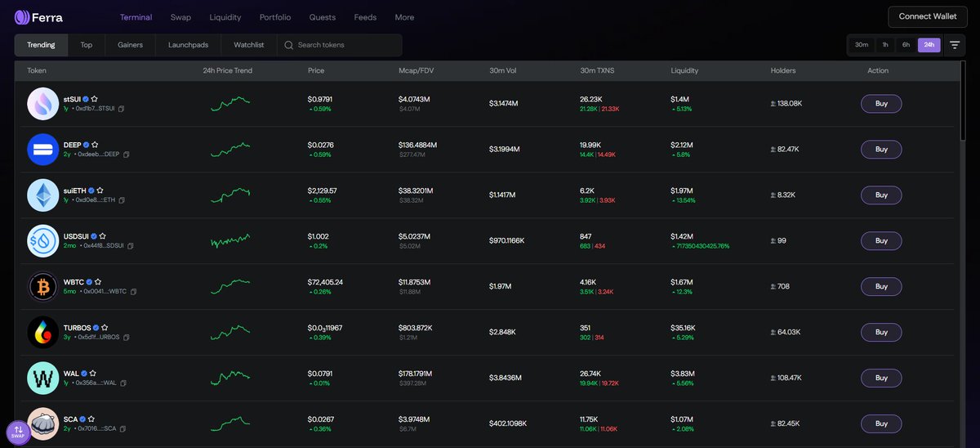Star TURBOS to add to watchlist

[105, 327]
